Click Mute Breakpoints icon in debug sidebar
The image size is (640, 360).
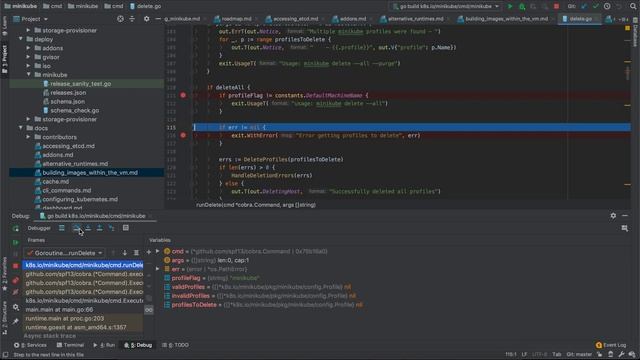click(x=16, y=292)
